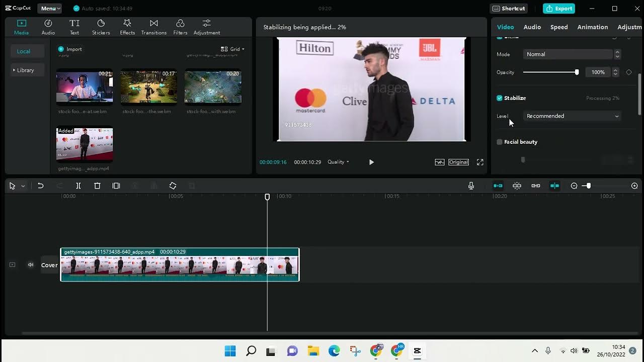Adjust the Opacity slider handle

(577, 72)
